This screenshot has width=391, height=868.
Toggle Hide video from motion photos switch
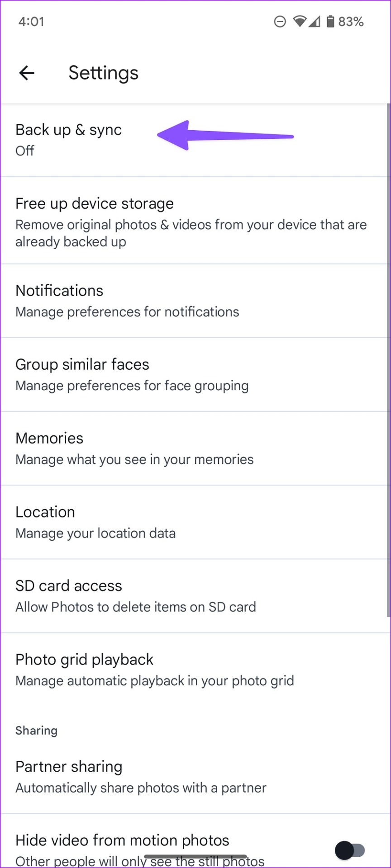click(350, 850)
